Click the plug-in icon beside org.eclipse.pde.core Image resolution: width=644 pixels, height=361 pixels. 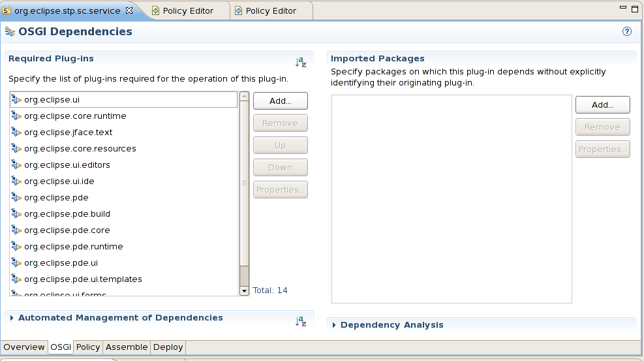(x=16, y=230)
